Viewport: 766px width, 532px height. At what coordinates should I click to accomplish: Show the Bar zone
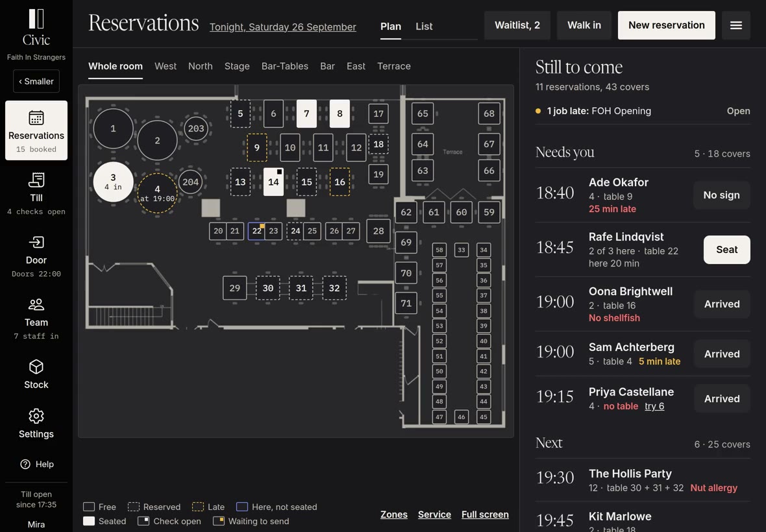[x=327, y=66]
